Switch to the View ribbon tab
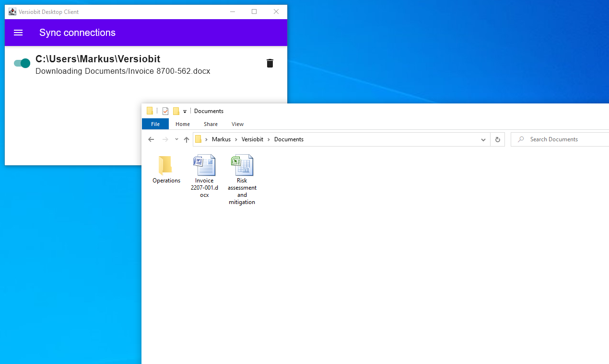 point(238,124)
